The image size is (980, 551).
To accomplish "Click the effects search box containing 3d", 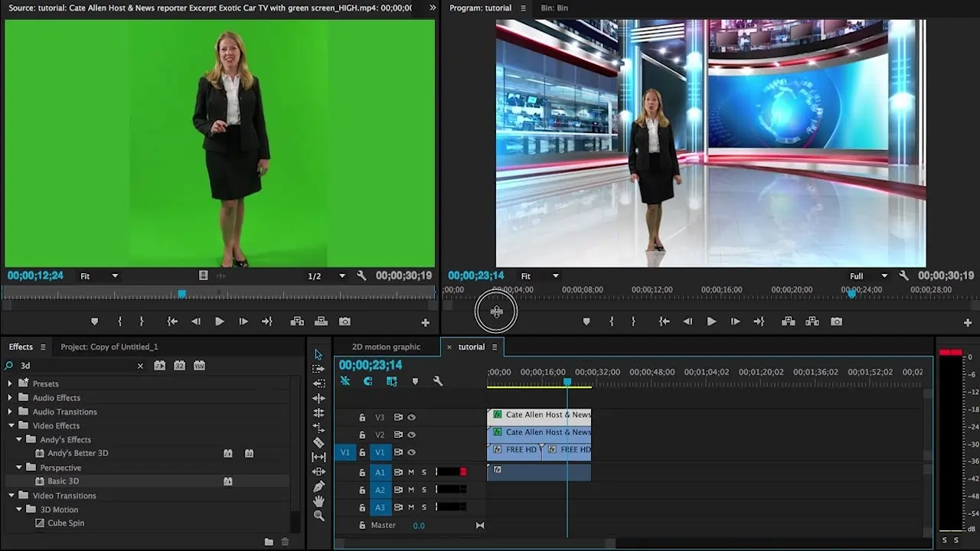I will 75,366.
